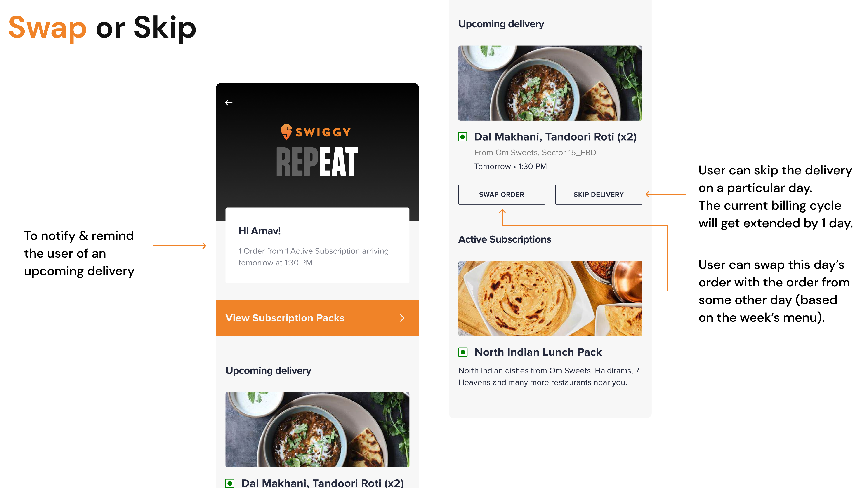Open the Hi Arnav notification card
868x488 pixels.
pyautogui.click(x=317, y=246)
